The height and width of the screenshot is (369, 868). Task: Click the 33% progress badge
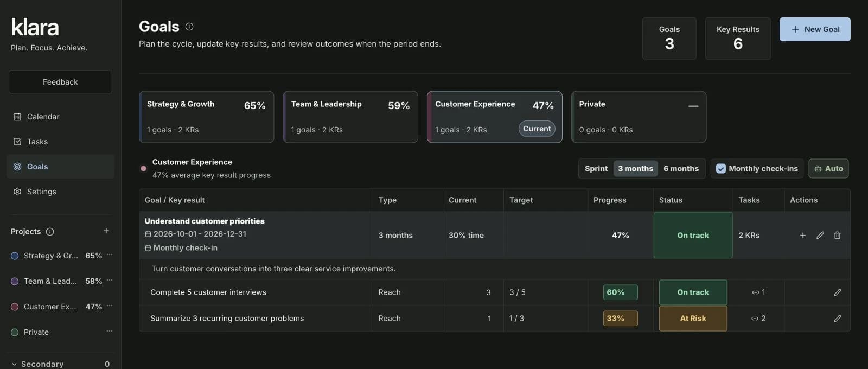pos(620,319)
